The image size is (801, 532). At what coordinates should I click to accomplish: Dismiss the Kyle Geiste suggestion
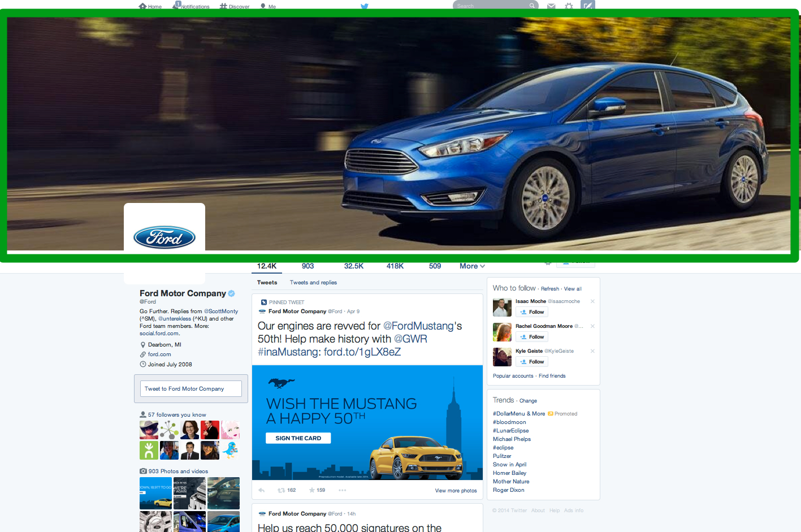pyautogui.click(x=592, y=351)
